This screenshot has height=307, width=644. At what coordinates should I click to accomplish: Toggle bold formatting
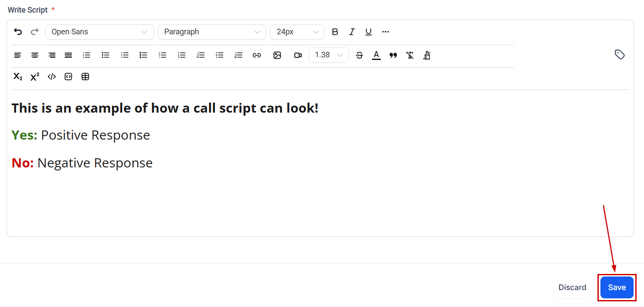click(x=335, y=32)
